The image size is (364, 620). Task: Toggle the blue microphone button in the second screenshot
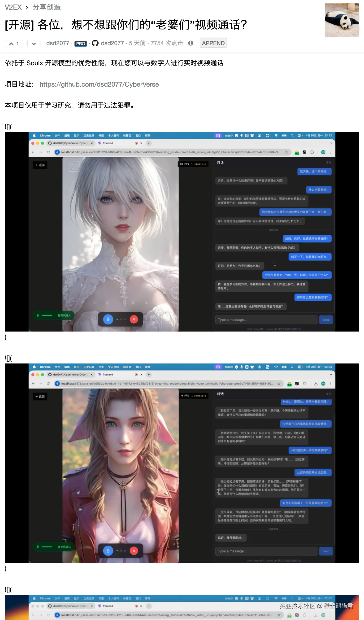tap(108, 551)
